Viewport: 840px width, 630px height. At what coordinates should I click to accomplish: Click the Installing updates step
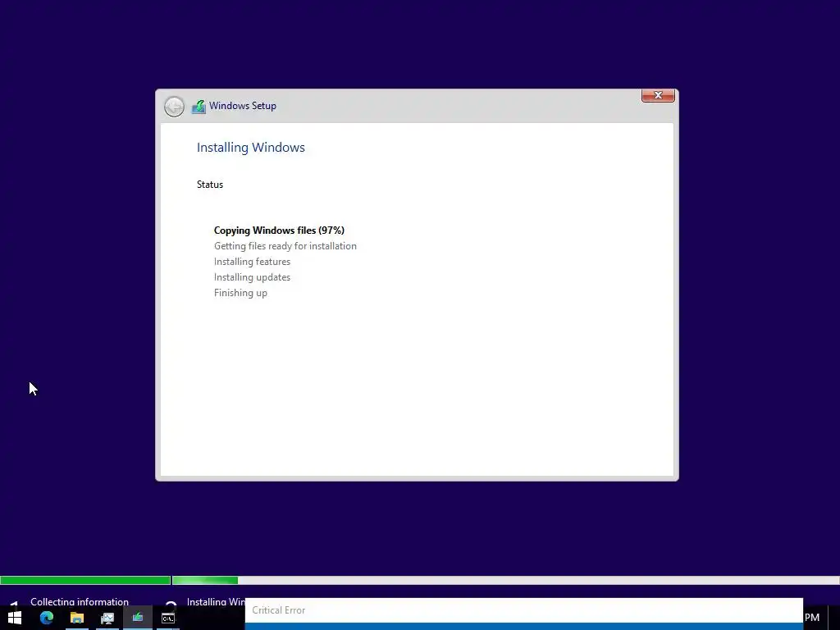point(252,277)
